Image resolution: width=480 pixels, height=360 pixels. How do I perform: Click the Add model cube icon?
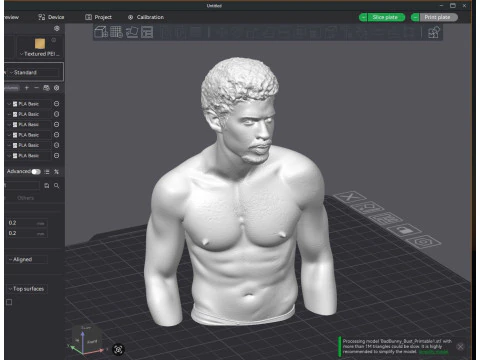(101, 32)
